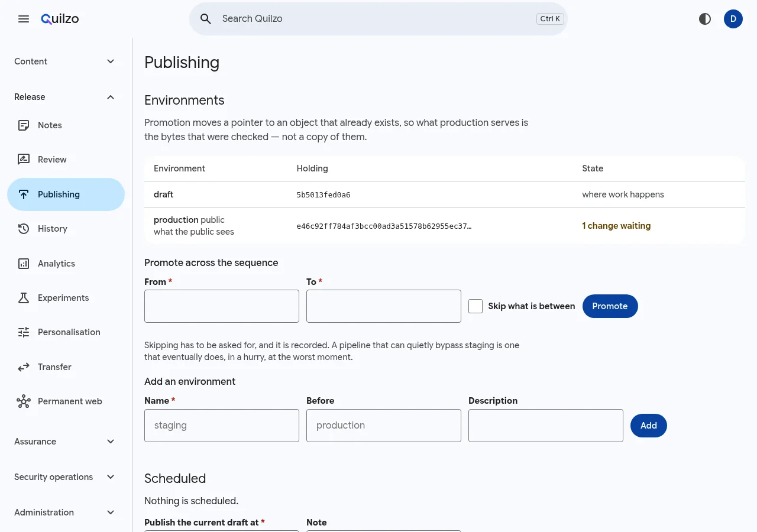This screenshot has width=757, height=532.
Task: Click the Notes sidebar icon
Action: pos(24,125)
